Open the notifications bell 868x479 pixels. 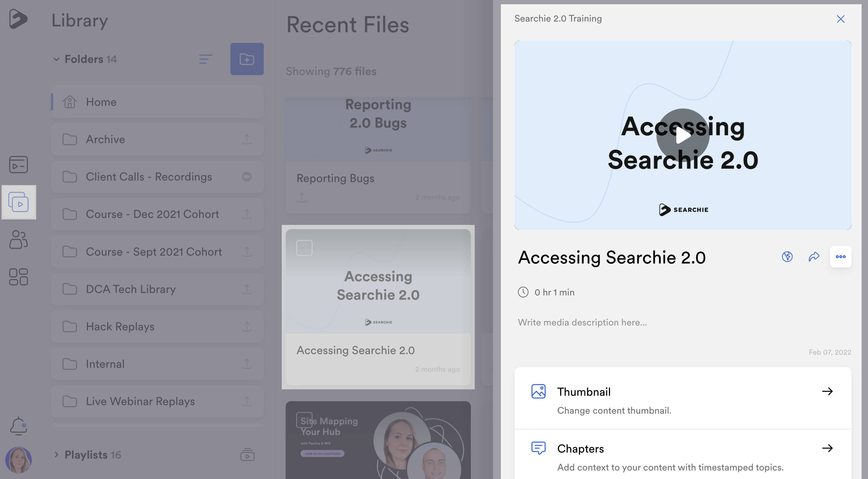tap(18, 426)
